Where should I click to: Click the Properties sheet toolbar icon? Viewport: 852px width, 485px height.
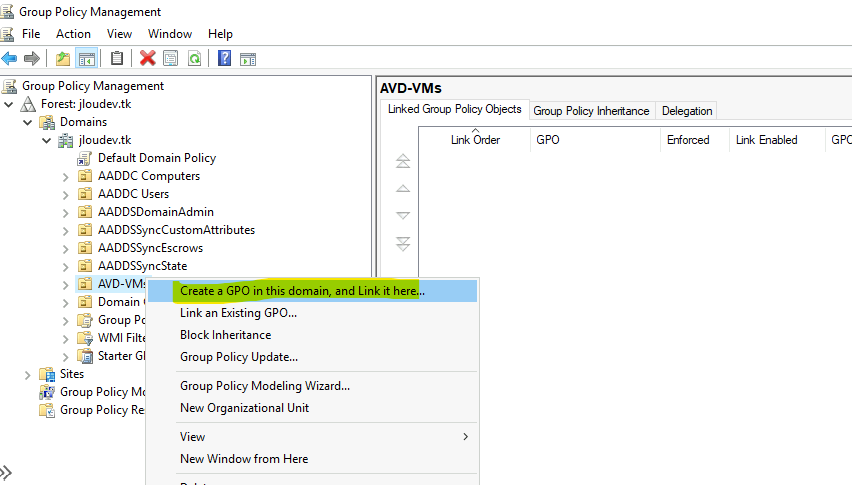(171, 58)
